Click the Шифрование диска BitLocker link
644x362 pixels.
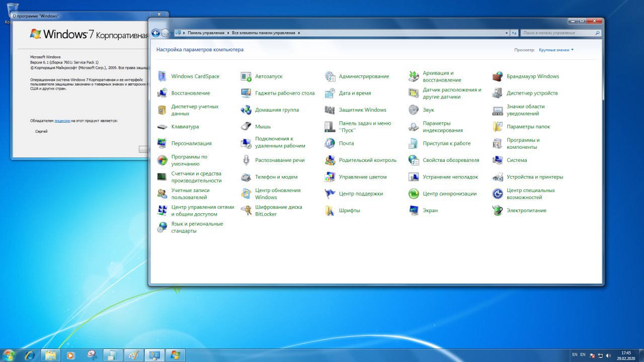coord(279,211)
